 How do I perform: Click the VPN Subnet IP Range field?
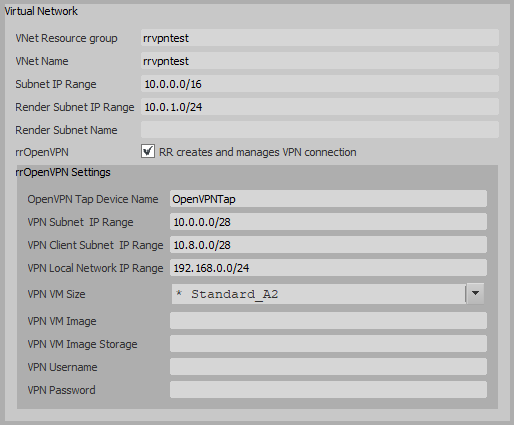coord(328,222)
